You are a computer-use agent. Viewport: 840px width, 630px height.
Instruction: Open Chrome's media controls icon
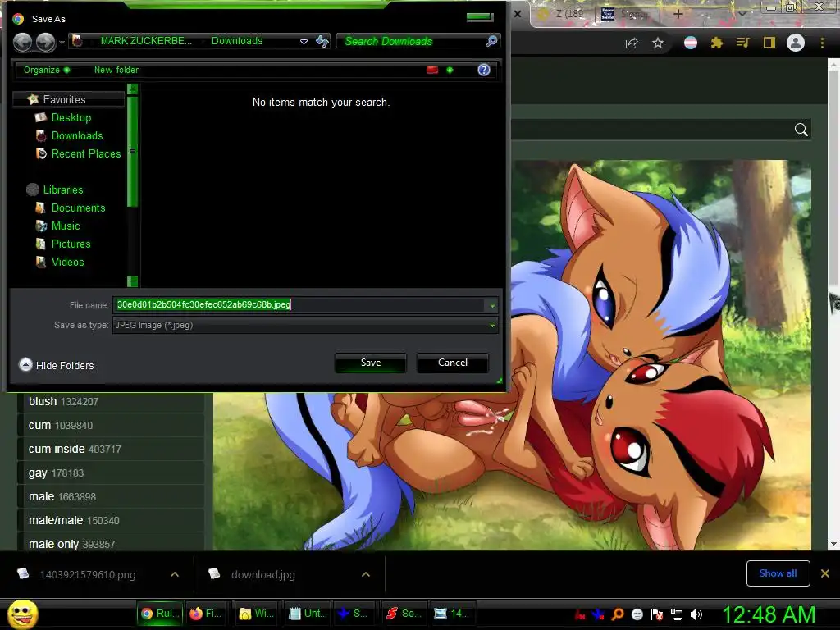[x=742, y=43]
